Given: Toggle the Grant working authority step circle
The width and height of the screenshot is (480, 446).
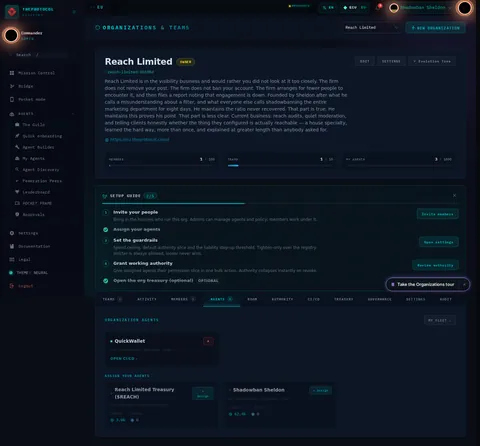Looking at the screenshot, I should pyautogui.click(x=106, y=263).
